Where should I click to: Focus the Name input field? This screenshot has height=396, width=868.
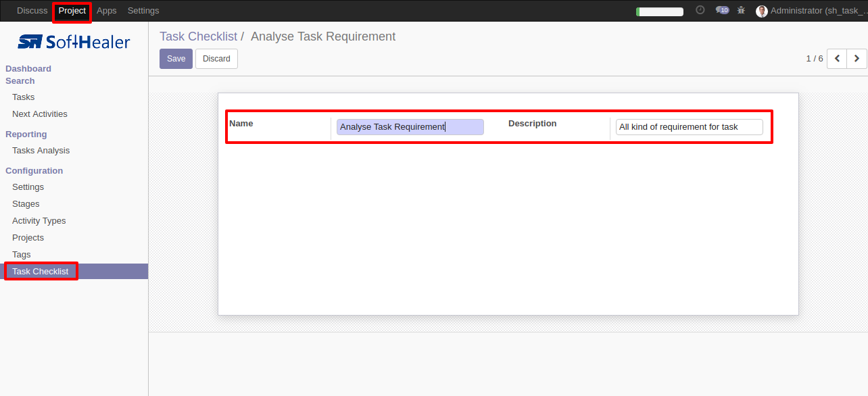coord(410,127)
